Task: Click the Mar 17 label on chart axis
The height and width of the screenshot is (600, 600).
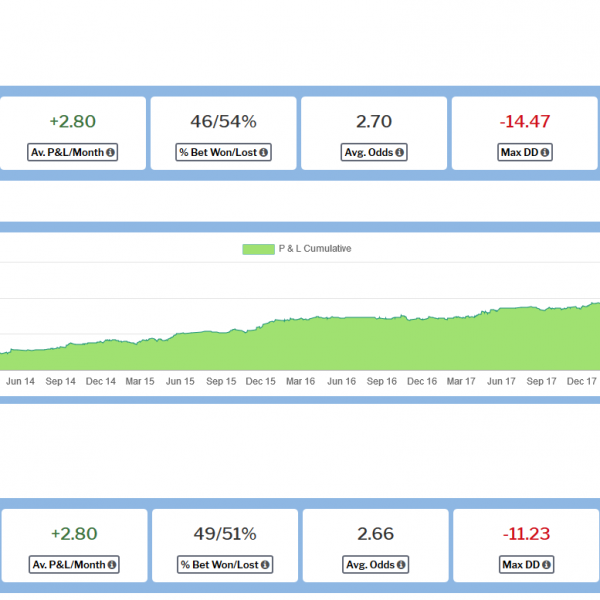Action: pos(461,381)
